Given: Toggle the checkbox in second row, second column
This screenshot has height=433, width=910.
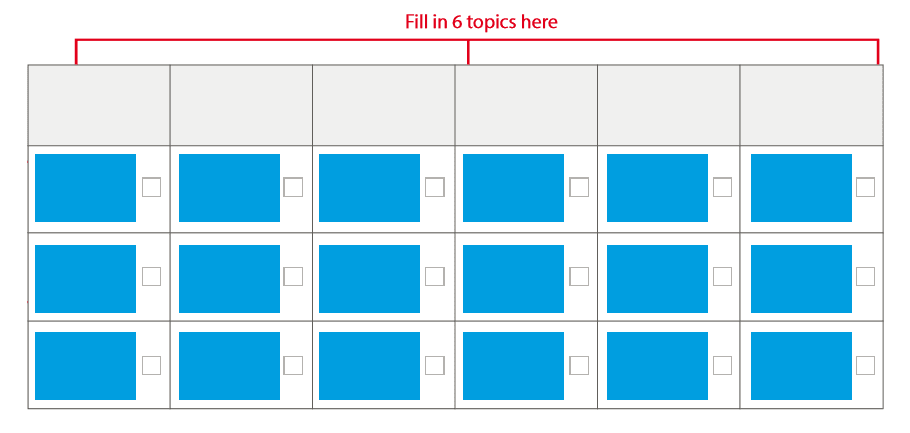Looking at the screenshot, I should click(293, 276).
